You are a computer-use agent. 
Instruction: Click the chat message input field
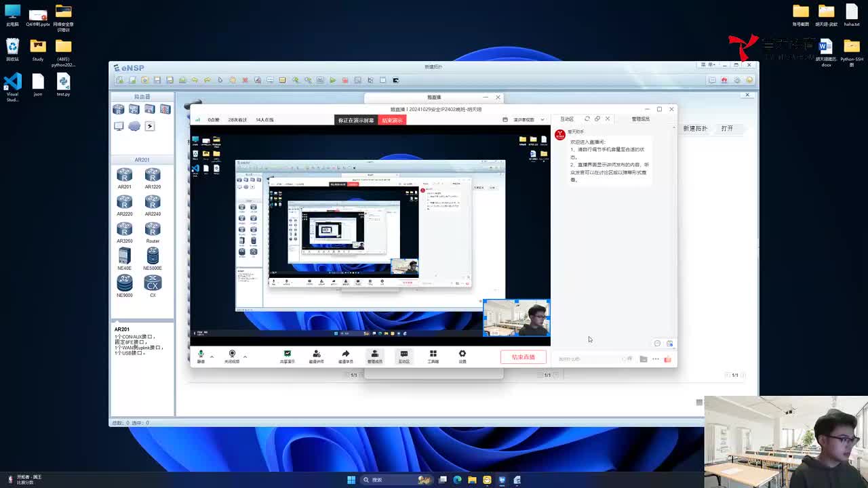point(587,359)
